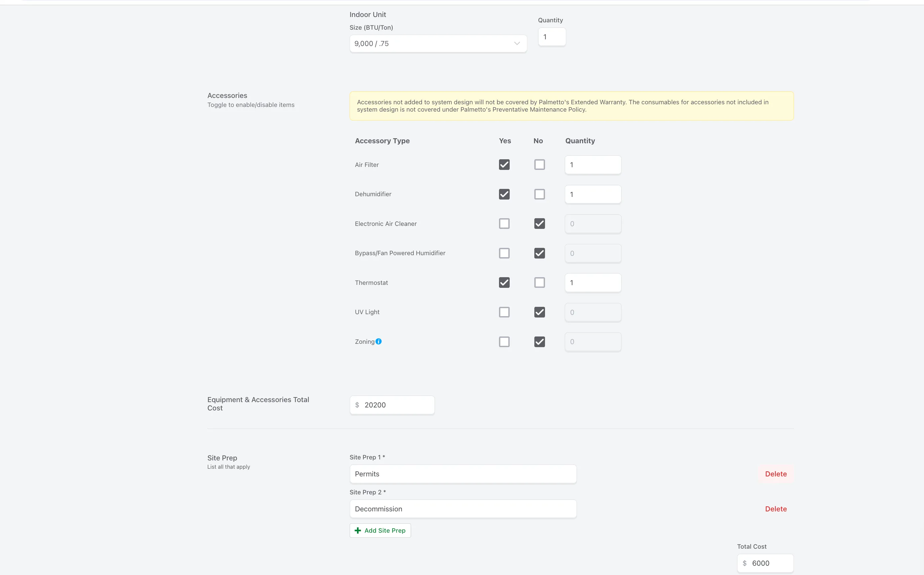
Task: Uncheck No for Zoning
Action: coord(539,342)
